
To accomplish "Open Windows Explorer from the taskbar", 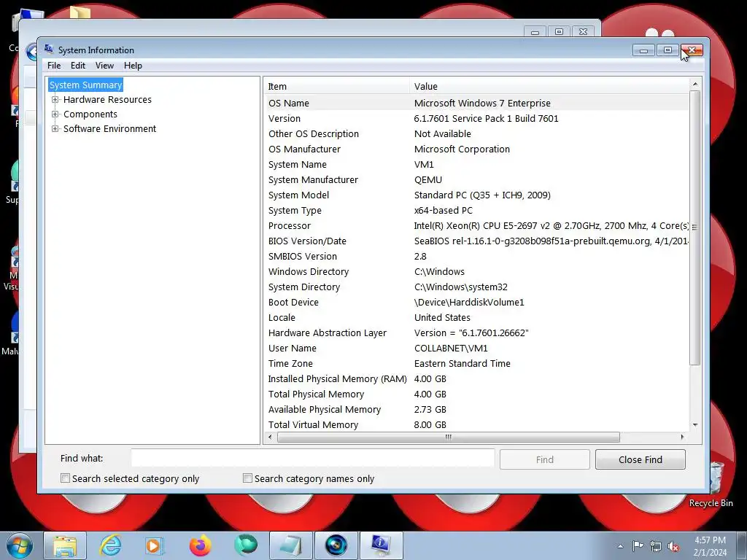I will [x=65, y=545].
